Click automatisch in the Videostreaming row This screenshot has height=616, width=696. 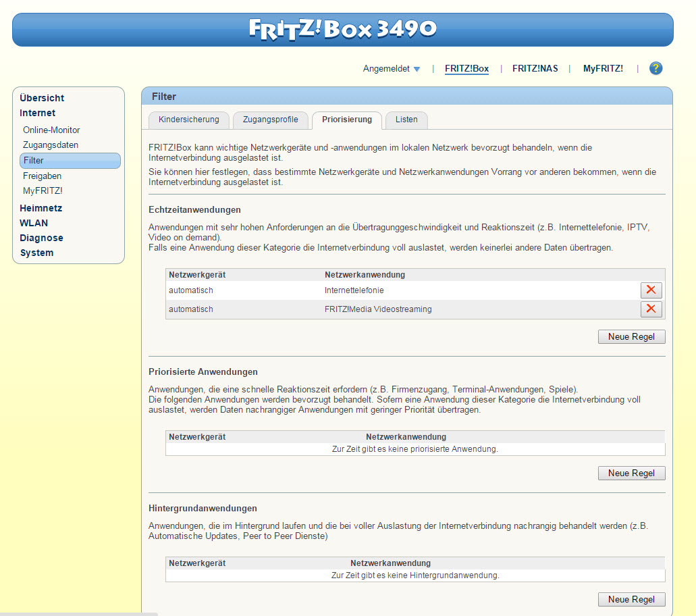[191, 309]
